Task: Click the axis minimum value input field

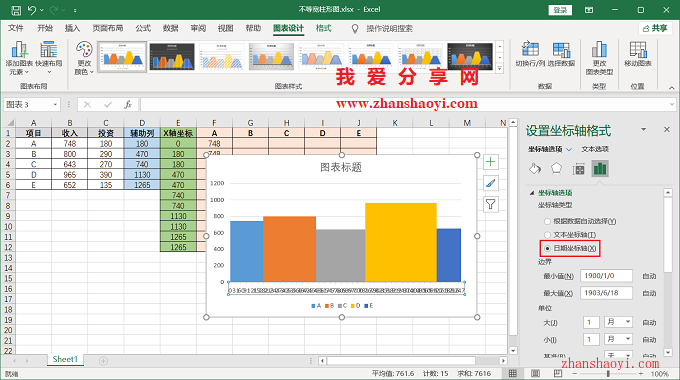Action: tap(606, 276)
